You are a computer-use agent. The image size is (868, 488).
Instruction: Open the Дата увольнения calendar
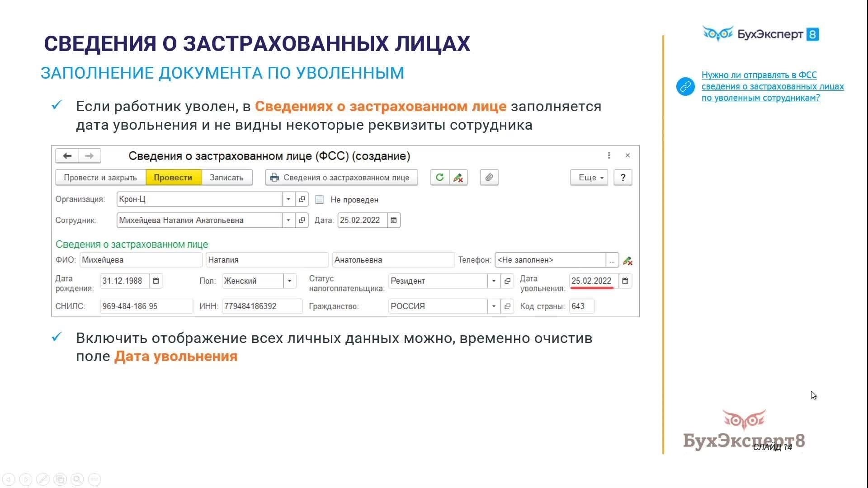(625, 281)
